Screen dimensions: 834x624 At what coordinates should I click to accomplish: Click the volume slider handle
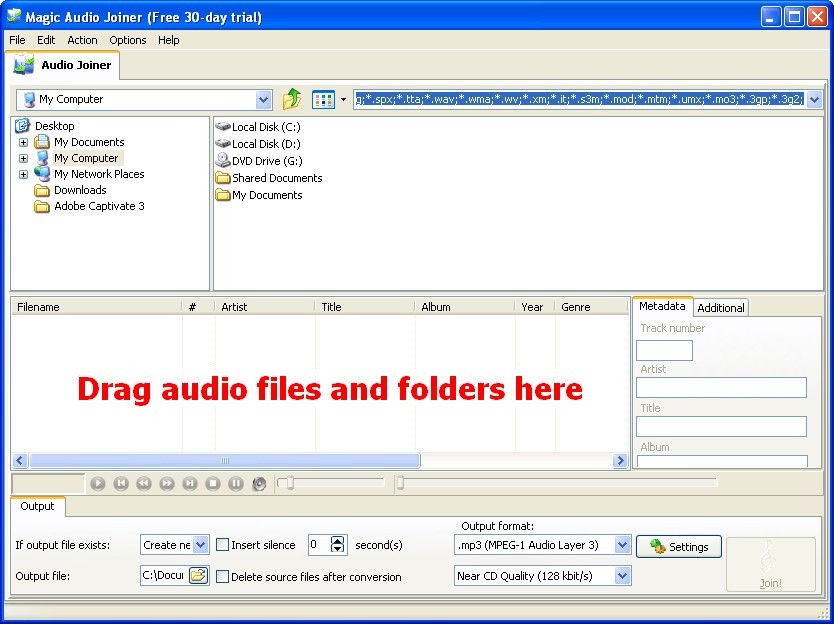pos(290,482)
